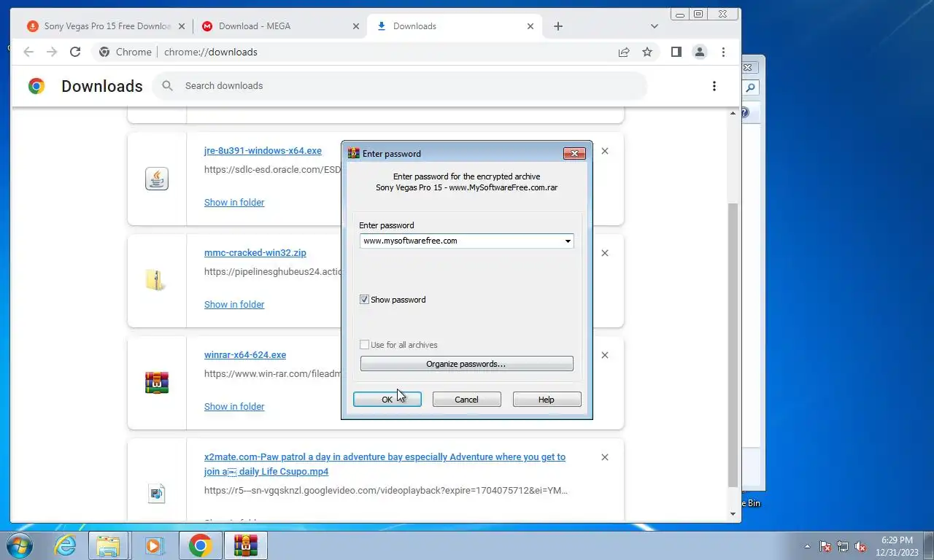The width and height of the screenshot is (934, 560).
Task: Switch to WinRAR taskbar button
Action: 246,545
